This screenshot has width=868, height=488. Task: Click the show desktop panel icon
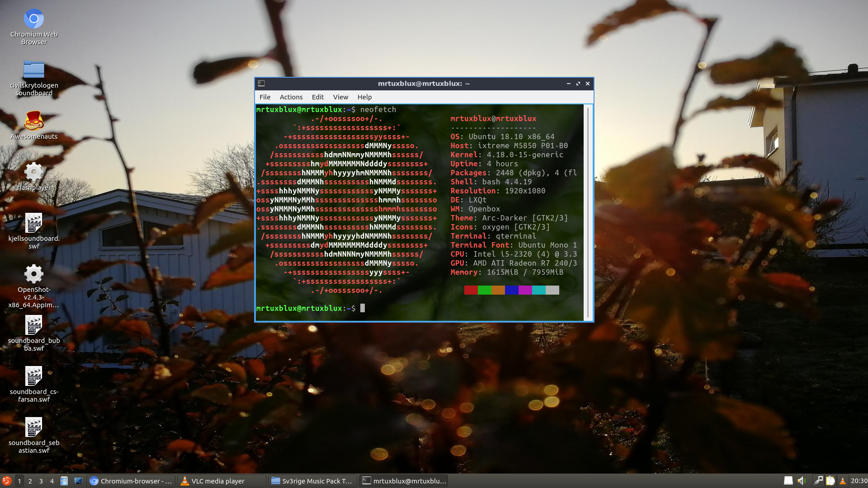[x=78, y=481]
